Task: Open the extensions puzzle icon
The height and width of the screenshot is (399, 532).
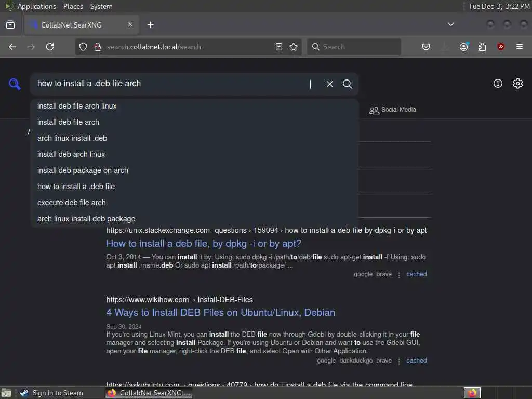Action: (482, 47)
